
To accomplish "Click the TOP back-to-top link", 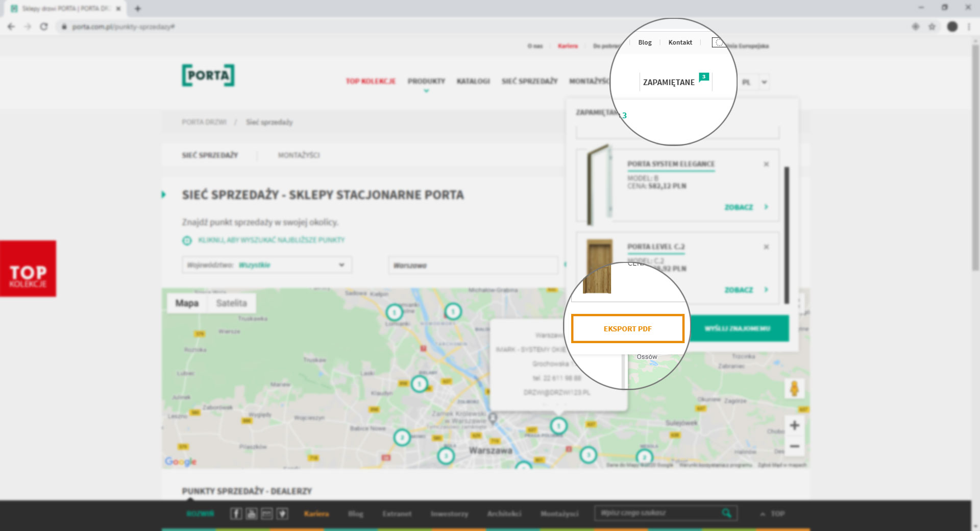I will tap(772, 514).
